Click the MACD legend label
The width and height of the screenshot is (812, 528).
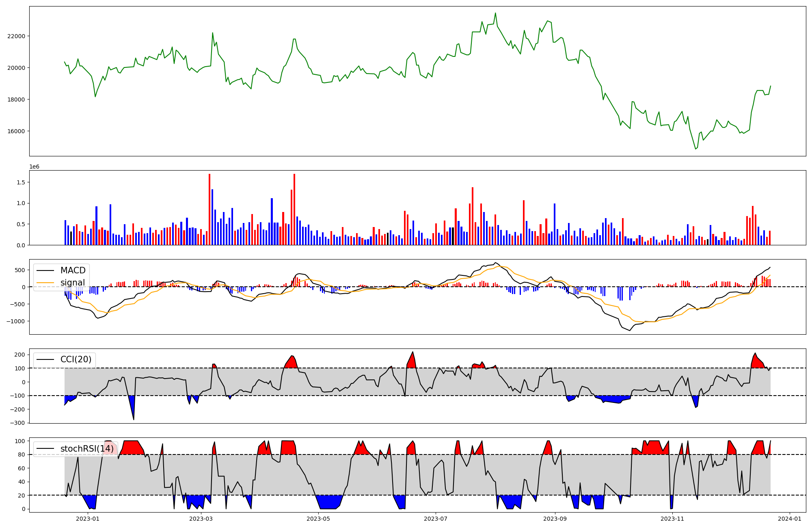click(x=73, y=270)
